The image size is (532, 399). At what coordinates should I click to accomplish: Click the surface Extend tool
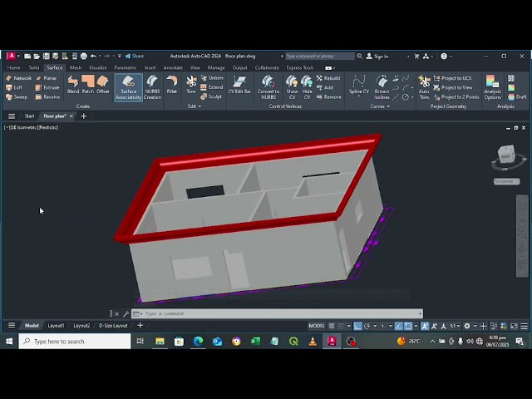click(x=212, y=87)
